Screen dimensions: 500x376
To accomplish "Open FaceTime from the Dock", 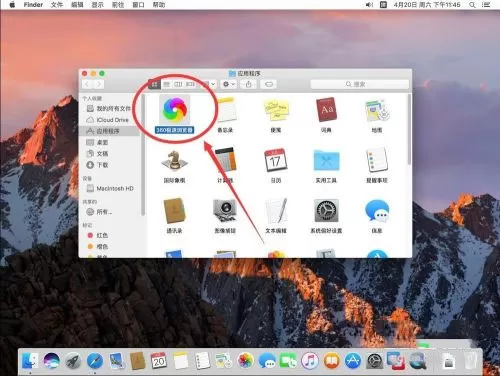I will [288, 360].
